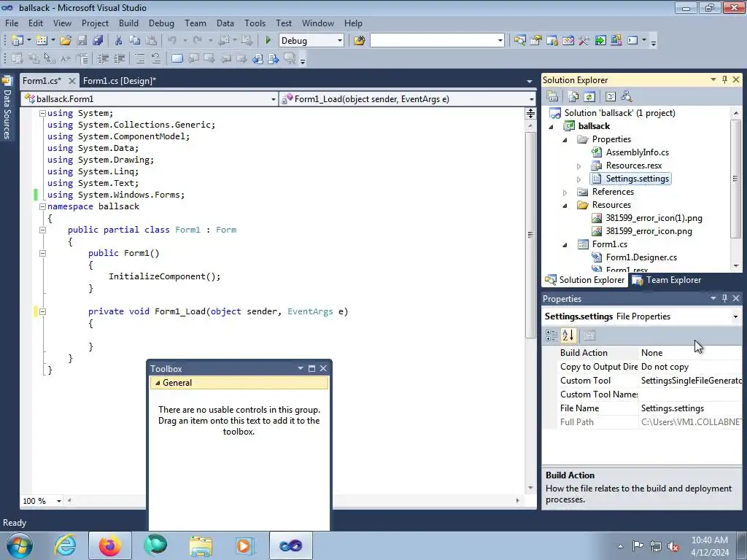Open the Settings.settings File Properties object dropdown
This screenshot has width=747, height=560.
point(735,316)
